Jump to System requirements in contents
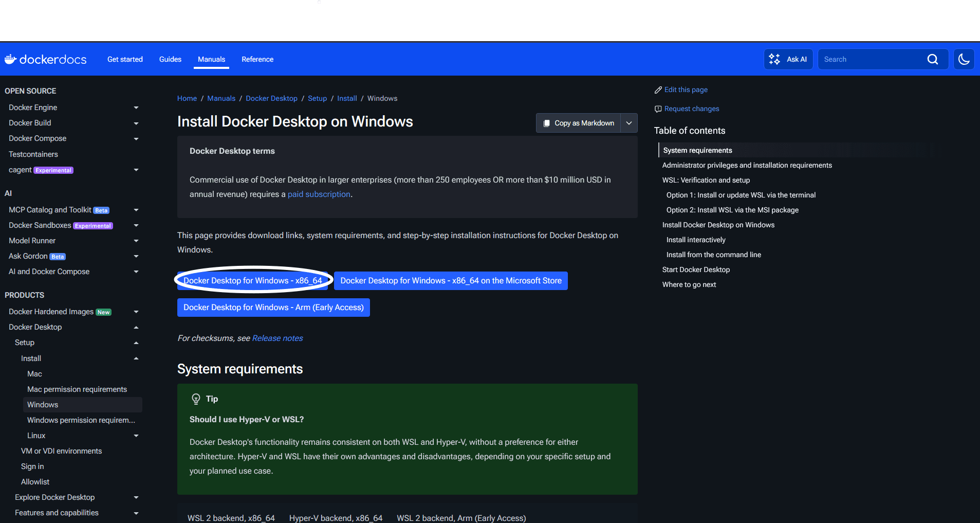Viewport: 980px width, 523px height. click(697, 150)
